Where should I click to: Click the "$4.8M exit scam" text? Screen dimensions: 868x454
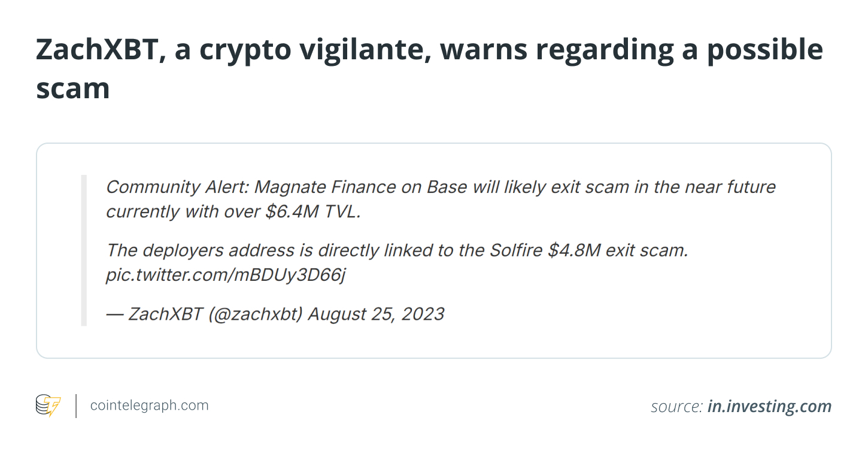618,250
